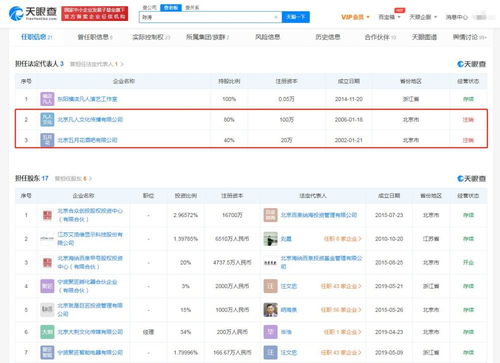Expand former legal representative roles link
The width and height of the screenshot is (500, 363).
coord(97,64)
